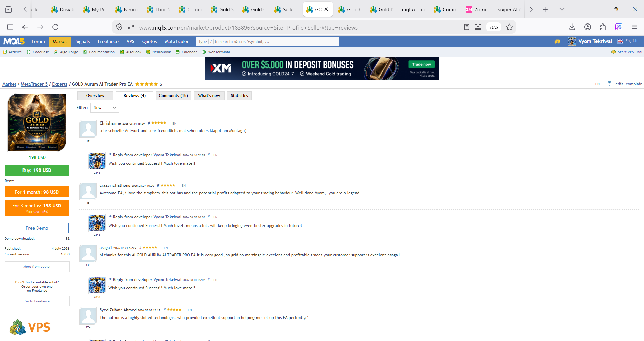Switch to the Overview tab
Image resolution: width=644 pixels, height=341 pixels.
tap(95, 96)
